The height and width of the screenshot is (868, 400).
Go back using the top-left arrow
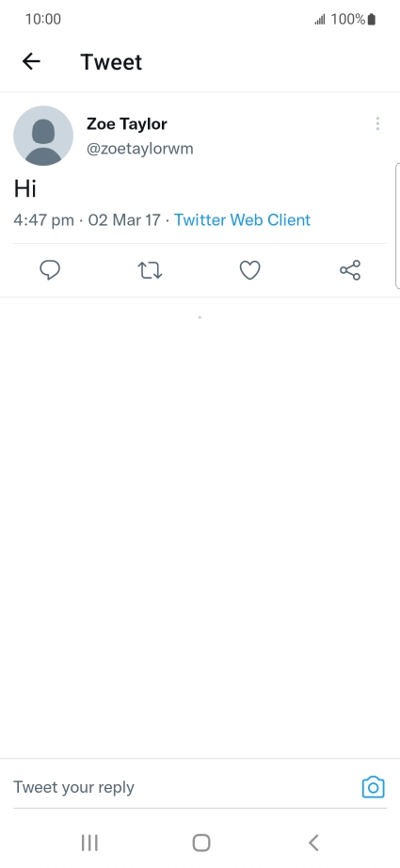click(31, 61)
